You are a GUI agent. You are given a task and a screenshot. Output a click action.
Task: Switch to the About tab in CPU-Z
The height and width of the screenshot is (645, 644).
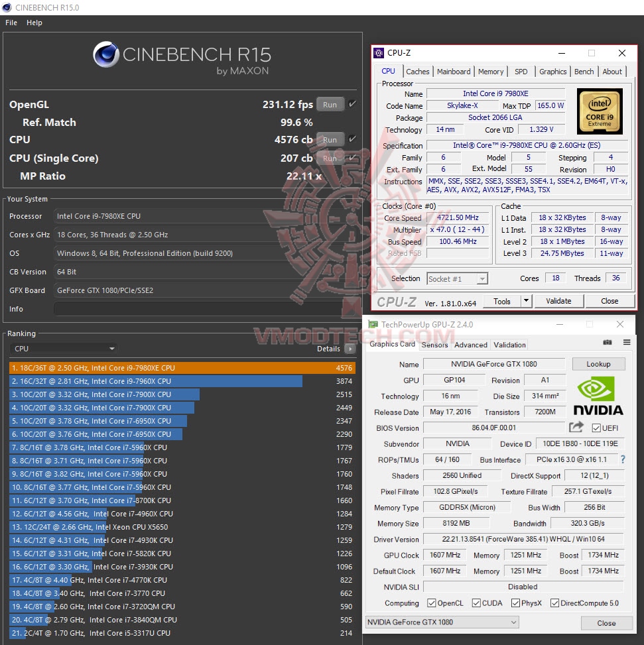(612, 72)
